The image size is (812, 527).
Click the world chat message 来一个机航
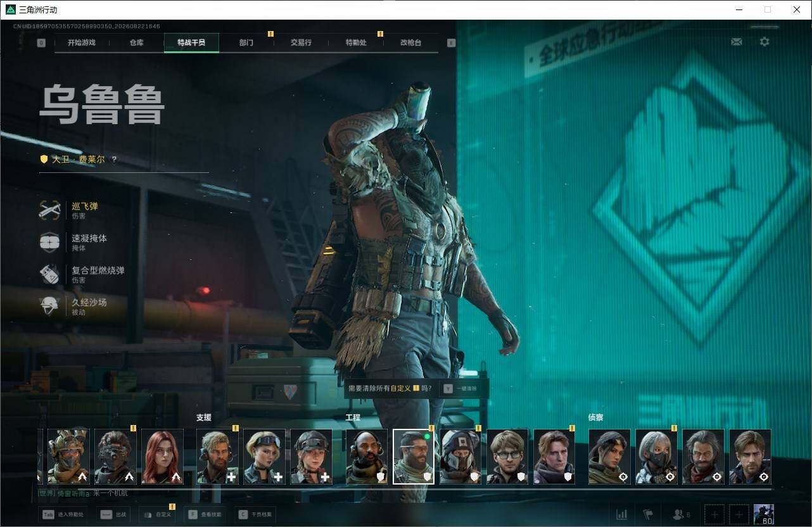pos(110,492)
